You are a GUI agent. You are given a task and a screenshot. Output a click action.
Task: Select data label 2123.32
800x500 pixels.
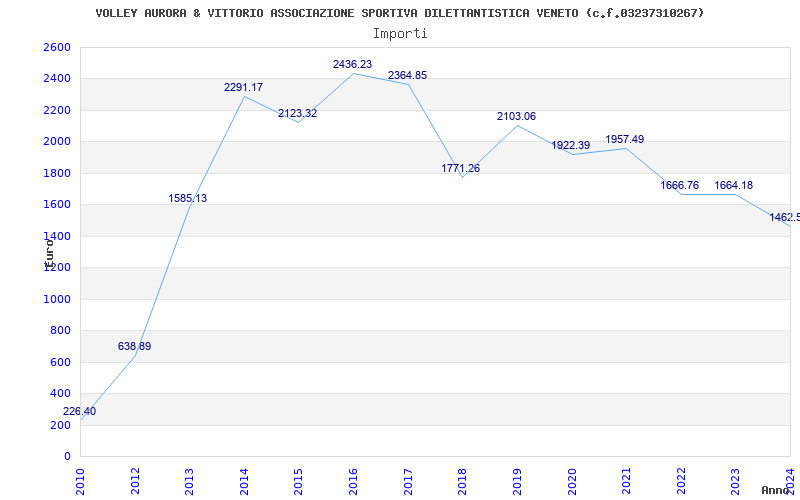297,113
